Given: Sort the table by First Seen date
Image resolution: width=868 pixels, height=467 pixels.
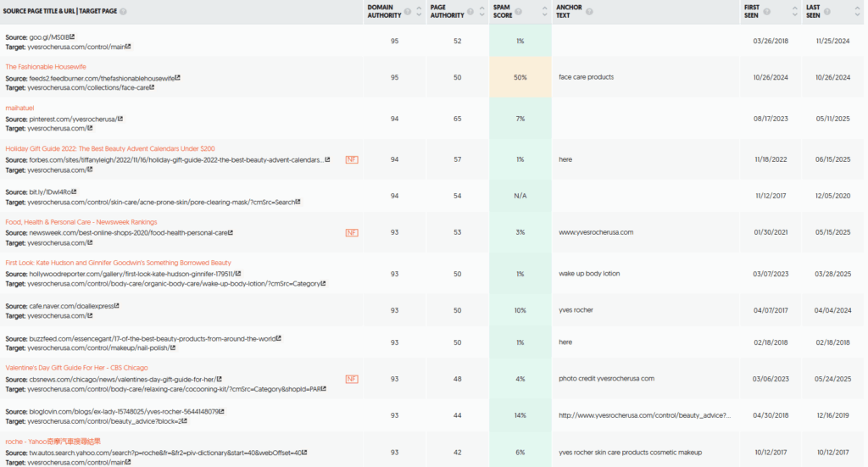Looking at the screenshot, I should (x=795, y=12).
